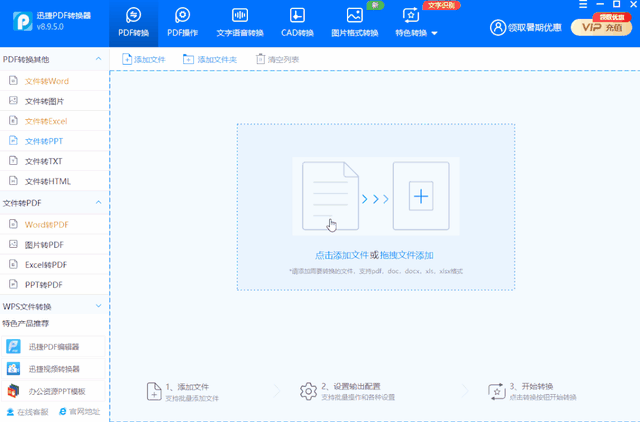640x422 pixels.
Task: Click the 文字识别 red badge
Action: point(441,5)
